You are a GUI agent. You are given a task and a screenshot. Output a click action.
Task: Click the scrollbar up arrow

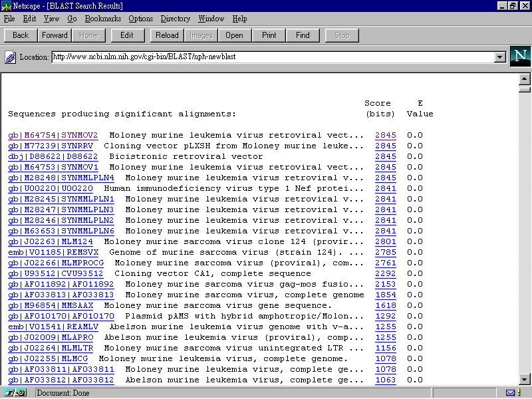click(523, 79)
